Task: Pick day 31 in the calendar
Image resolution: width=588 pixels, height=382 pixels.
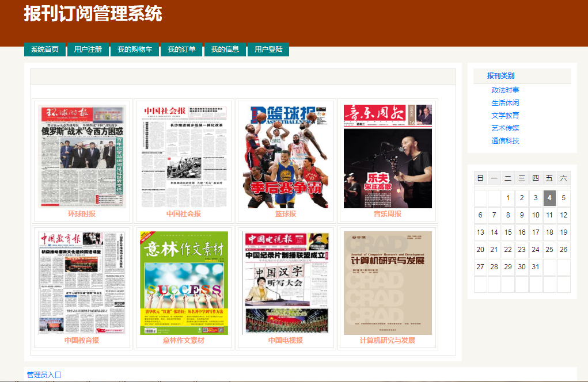Action: click(x=536, y=266)
